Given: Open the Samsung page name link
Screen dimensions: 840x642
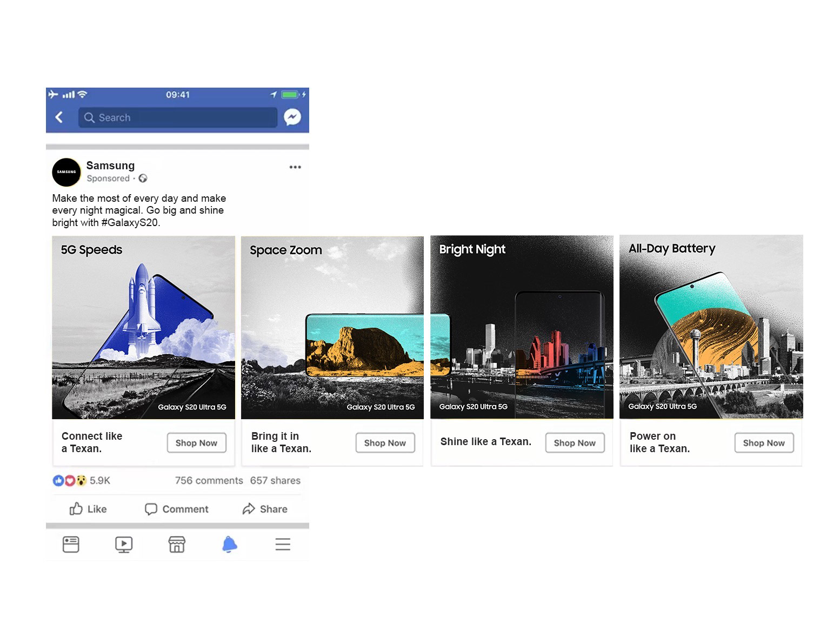Looking at the screenshot, I should [x=110, y=166].
